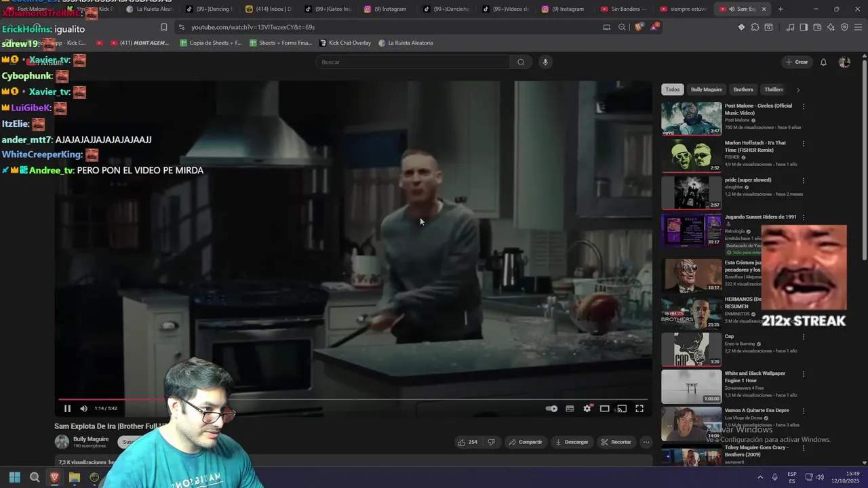Open the White and Black Wallpaper video
This screenshot has width=868, height=488.
(x=692, y=386)
